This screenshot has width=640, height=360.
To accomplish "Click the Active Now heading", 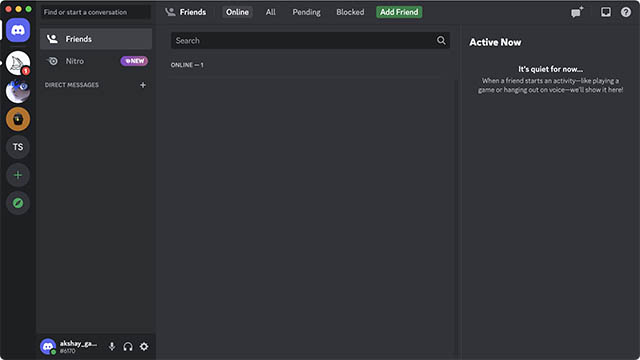I will [x=495, y=42].
